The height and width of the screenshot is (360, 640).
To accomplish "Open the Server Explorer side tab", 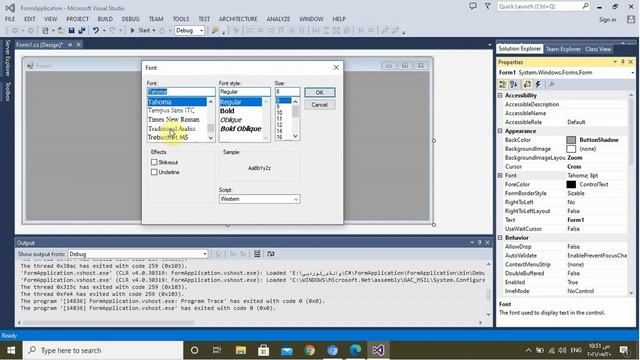I will pyautogui.click(x=7, y=58).
